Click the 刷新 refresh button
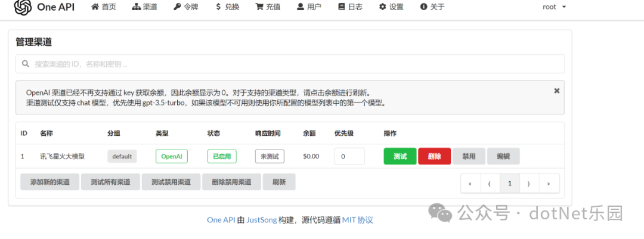The image size is (644, 239). (x=279, y=182)
